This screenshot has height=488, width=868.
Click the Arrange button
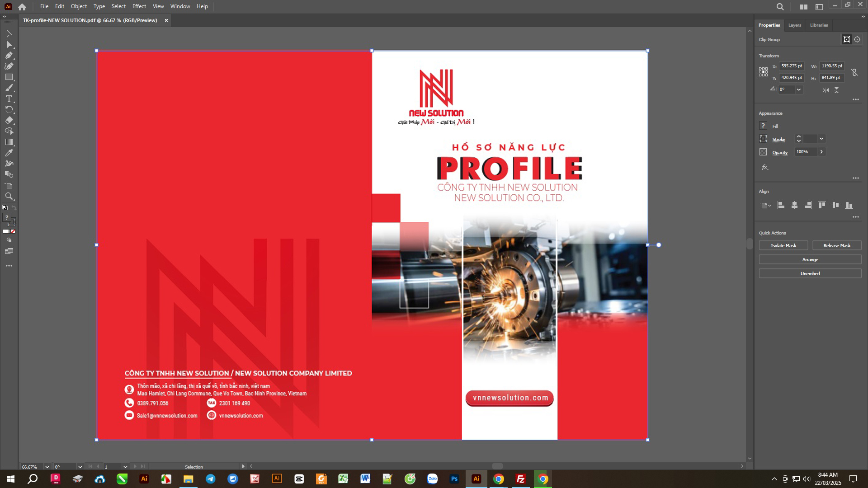click(810, 260)
